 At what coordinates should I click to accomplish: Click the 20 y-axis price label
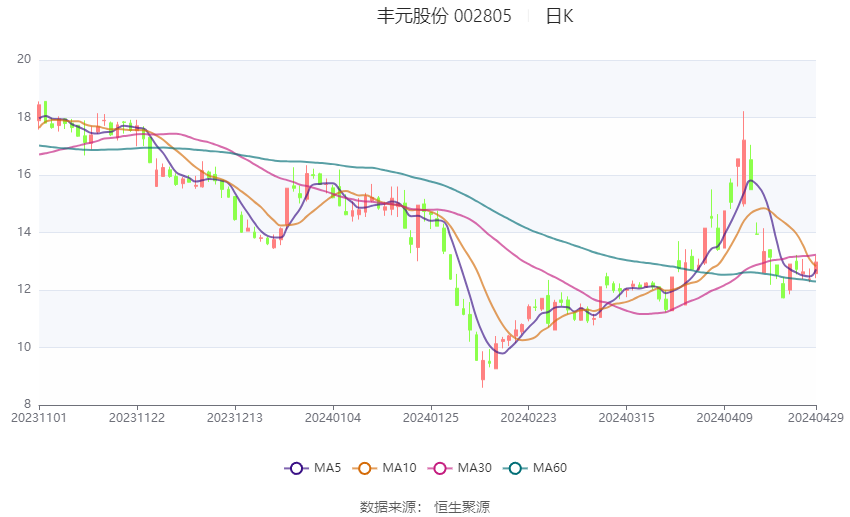(x=24, y=59)
